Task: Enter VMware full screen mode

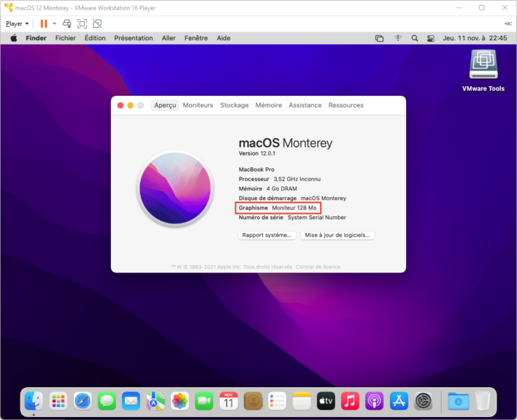Action: [x=82, y=23]
